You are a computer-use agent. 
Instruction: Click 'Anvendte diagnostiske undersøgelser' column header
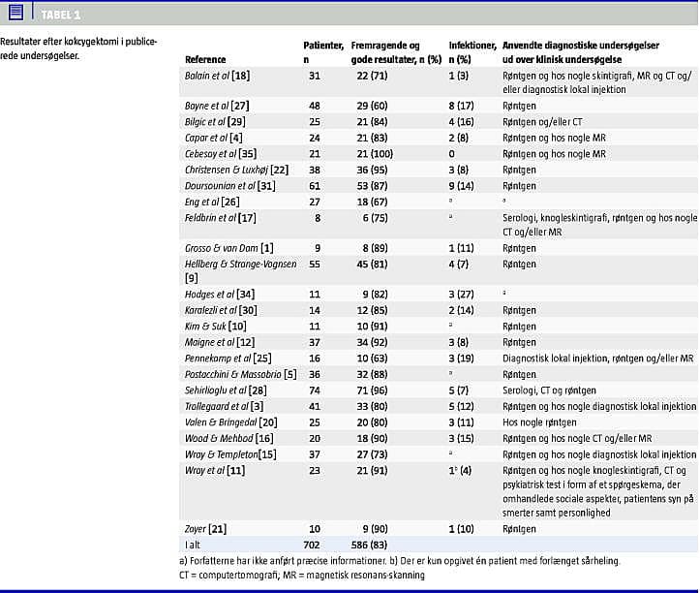(x=581, y=52)
